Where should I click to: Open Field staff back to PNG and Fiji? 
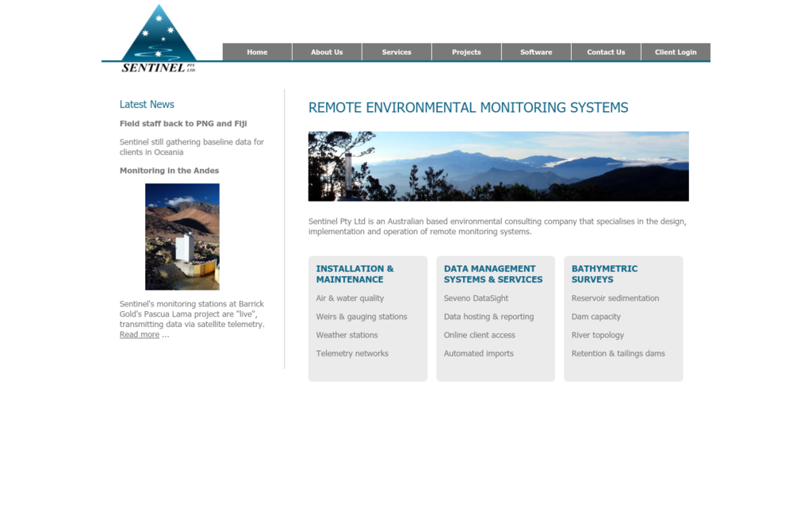pyautogui.click(x=183, y=124)
